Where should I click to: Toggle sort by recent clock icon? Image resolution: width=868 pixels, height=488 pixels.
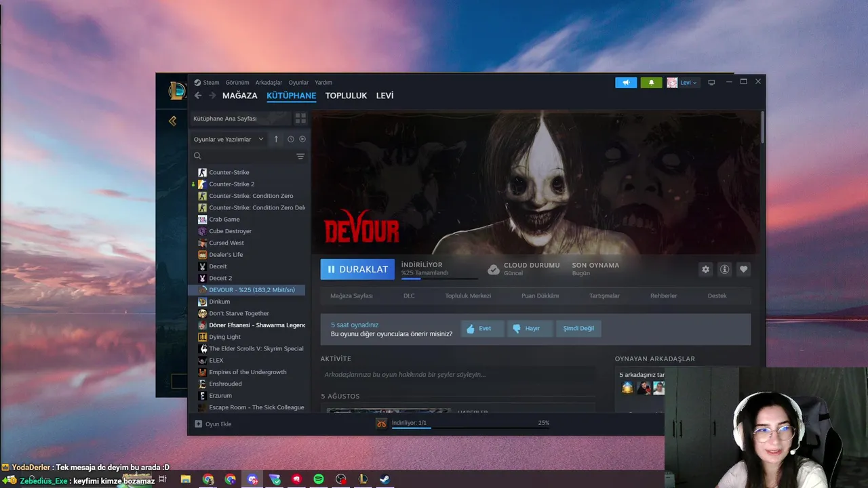290,139
